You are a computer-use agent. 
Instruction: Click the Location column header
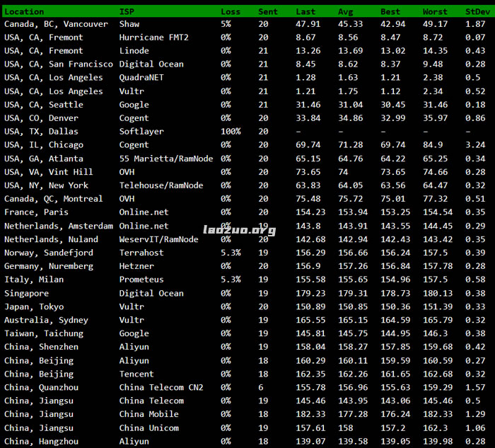coord(24,11)
